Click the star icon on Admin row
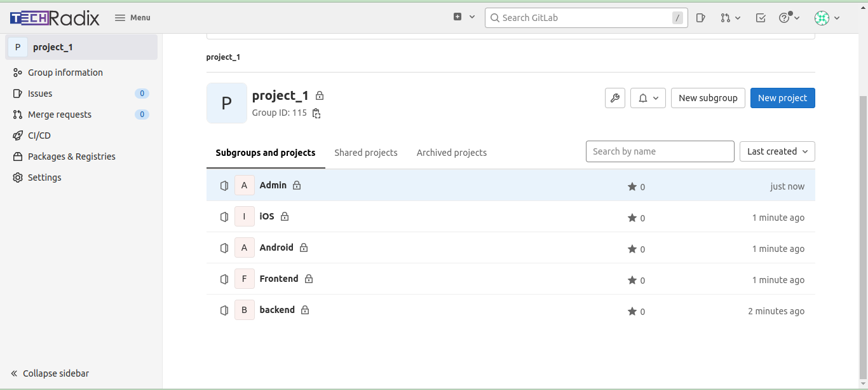868x390 pixels. pos(632,186)
